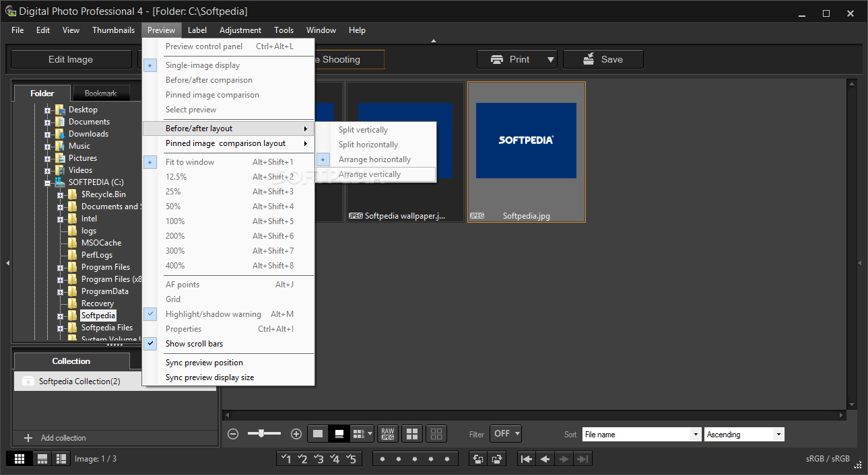This screenshot has height=475, width=868.
Task: Switch to vertical thumbnail strip layout
Action: (x=61, y=459)
